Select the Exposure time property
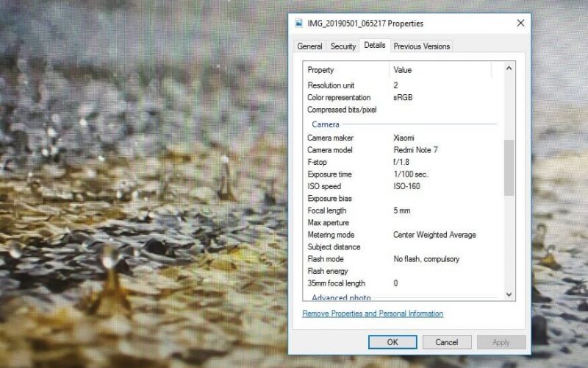588x368 pixels. click(x=329, y=174)
